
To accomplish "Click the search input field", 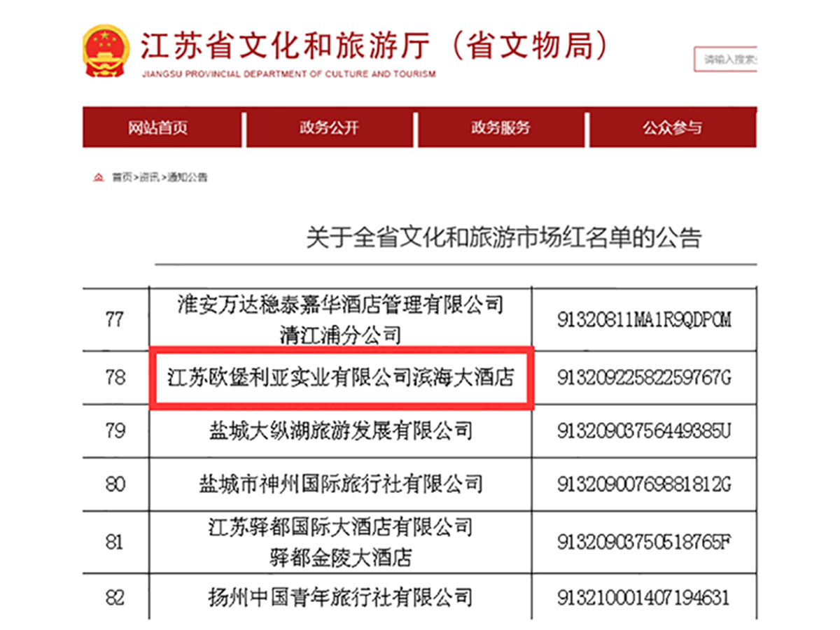I will click(x=726, y=59).
